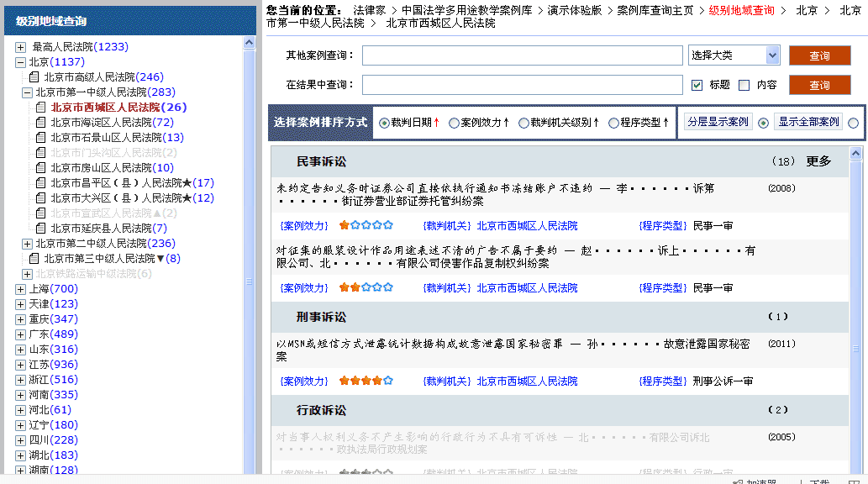The image size is (868, 484).
Task: Click the document icon beside 北京市宣武区人民法院
Action: [40, 213]
